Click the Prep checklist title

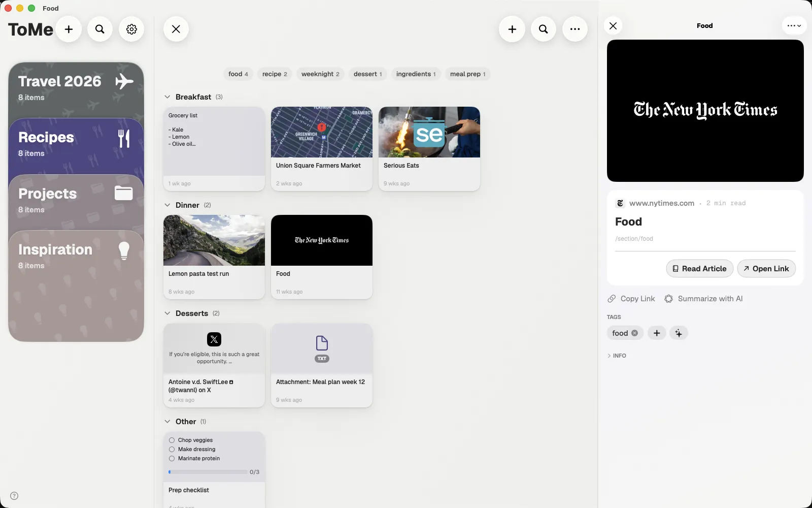pyautogui.click(x=189, y=490)
